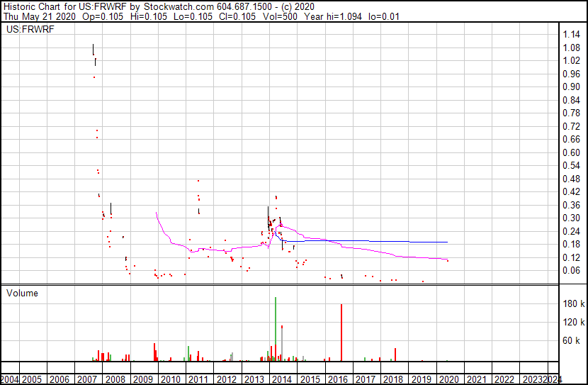Click the 2021 year label
588x385 pixels.
pyautogui.click(x=477, y=379)
